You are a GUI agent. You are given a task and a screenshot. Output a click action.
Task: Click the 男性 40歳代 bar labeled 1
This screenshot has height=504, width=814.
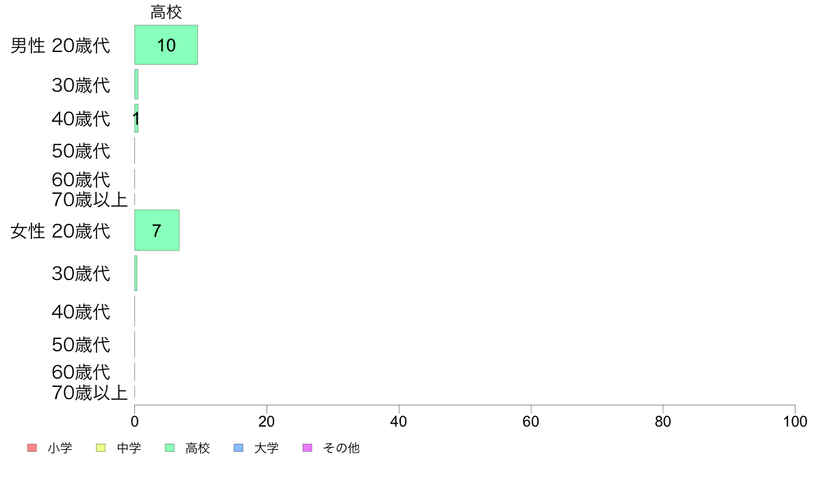click(x=136, y=118)
